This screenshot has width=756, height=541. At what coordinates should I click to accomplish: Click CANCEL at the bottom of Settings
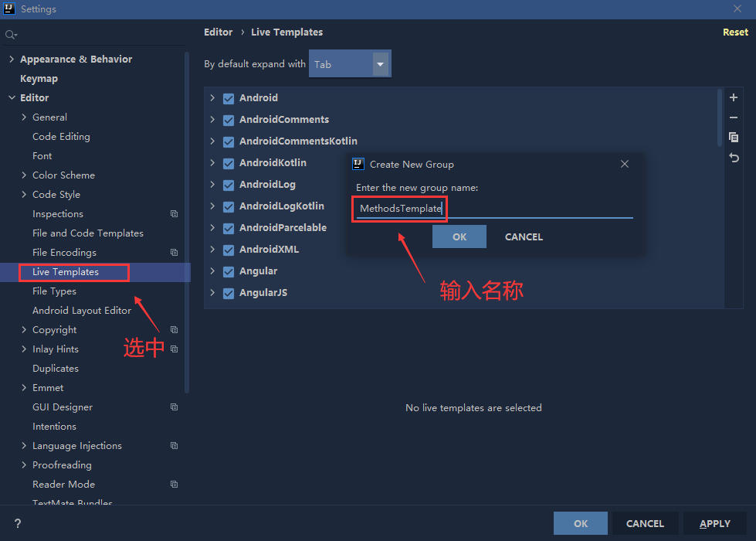tap(645, 523)
